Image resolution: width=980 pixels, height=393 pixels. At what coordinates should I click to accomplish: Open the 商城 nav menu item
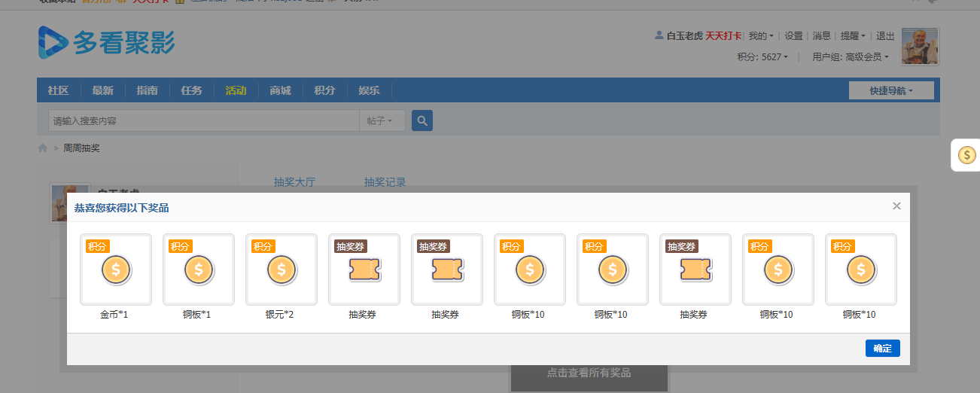point(280,90)
